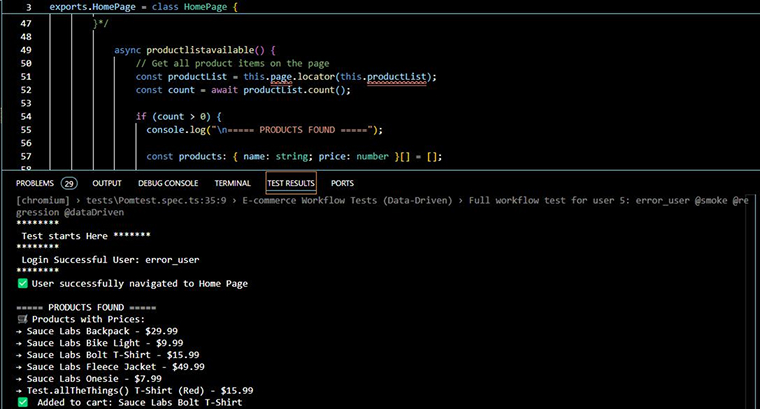Click the productlistavailable method name
This screenshot has height=409, width=760.
coord(209,50)
